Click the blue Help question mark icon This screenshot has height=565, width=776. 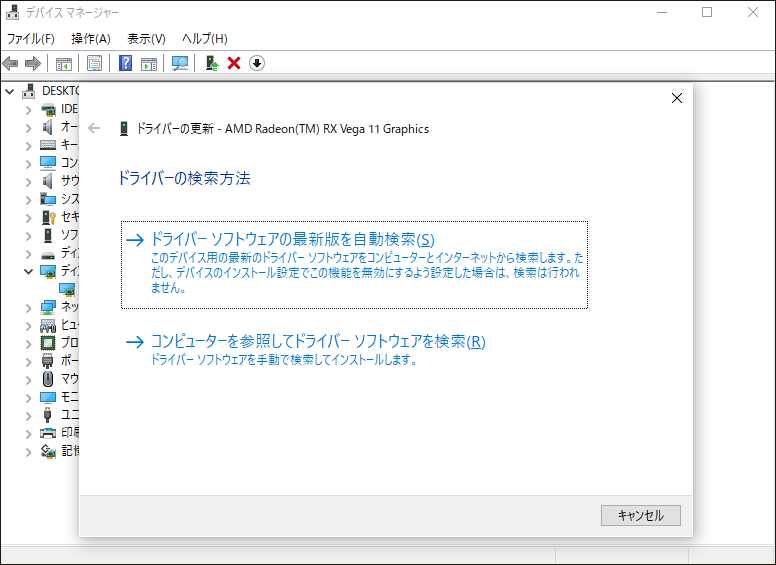click(x=125, y=63)
